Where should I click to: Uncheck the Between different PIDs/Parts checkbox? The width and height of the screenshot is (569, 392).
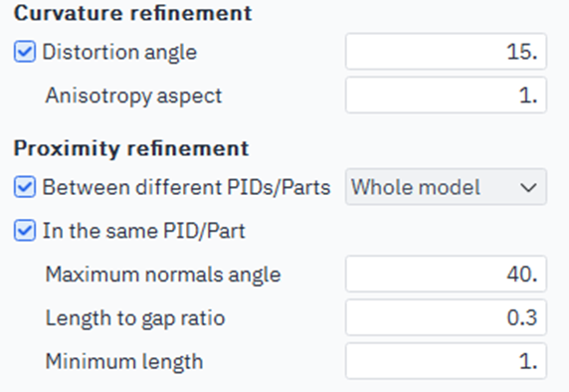pos(25,187)
